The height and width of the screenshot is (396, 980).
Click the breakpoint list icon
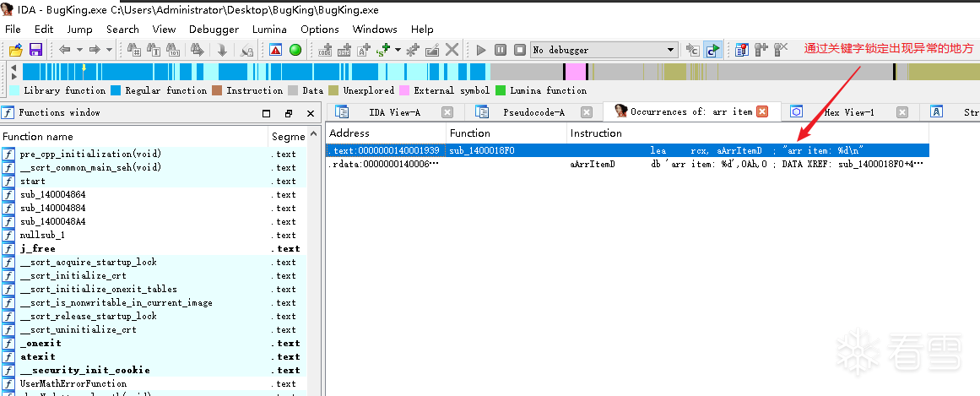pyautogui.click(x=742, y=50)
